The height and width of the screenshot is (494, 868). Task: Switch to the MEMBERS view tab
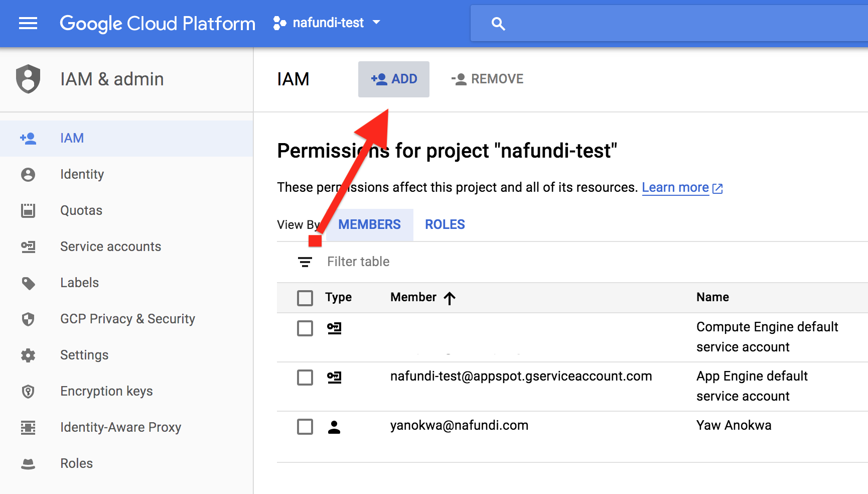click(369, 224)
